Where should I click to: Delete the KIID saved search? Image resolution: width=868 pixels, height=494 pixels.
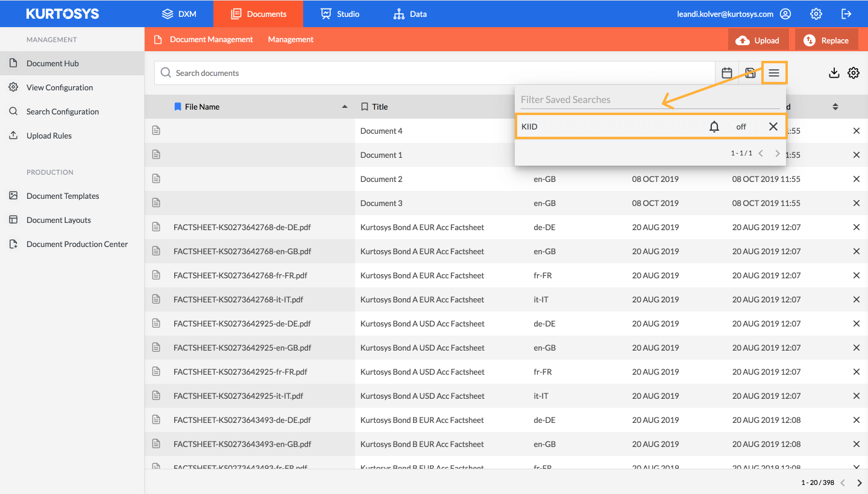(x=773, y=127)
